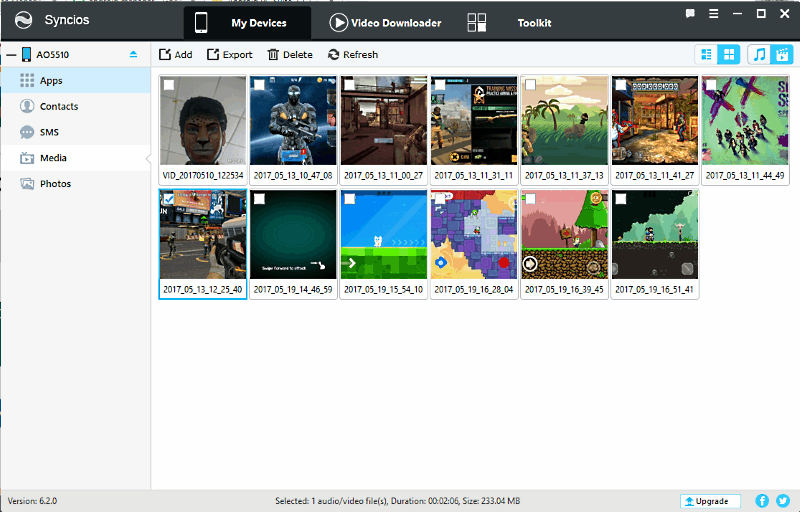800x512 pixels.
Task: Select the AO5510 device name
Action: coord(53,55)
